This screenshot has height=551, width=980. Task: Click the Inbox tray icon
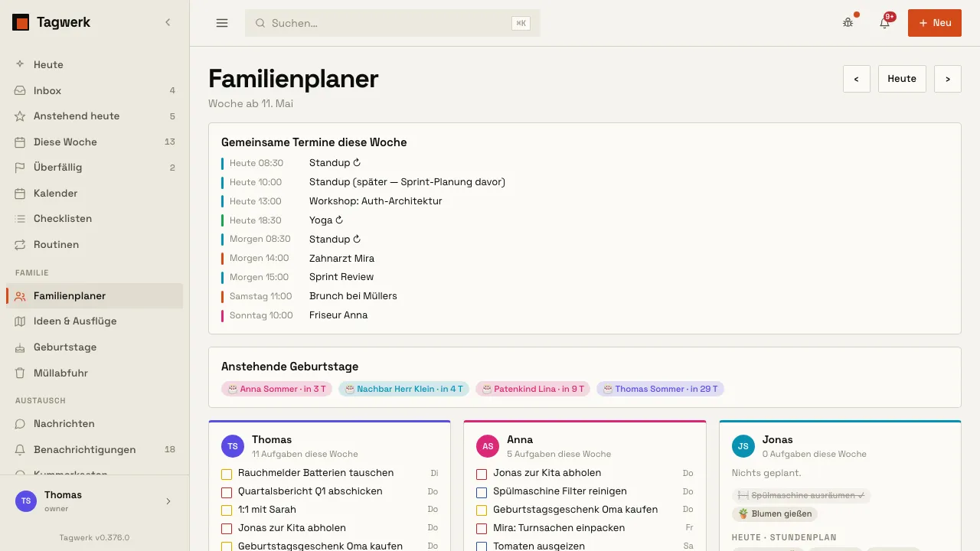tap(20, 90)
